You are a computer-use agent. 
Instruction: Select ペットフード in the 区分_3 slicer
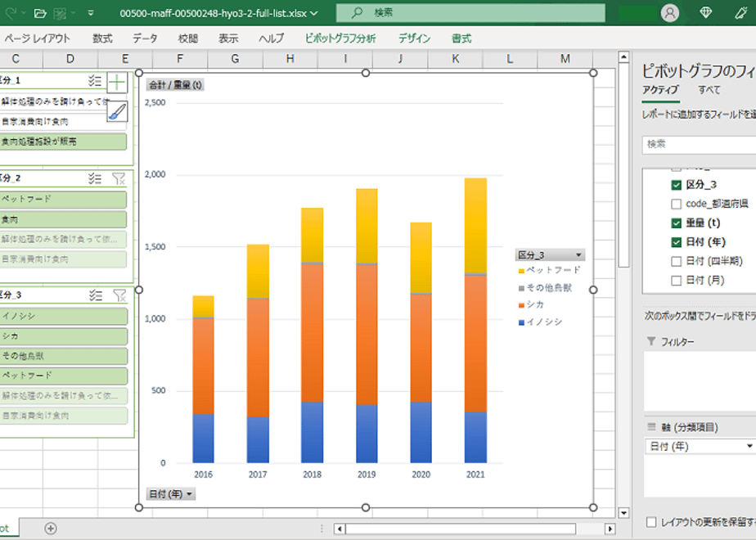pos(64,376)
